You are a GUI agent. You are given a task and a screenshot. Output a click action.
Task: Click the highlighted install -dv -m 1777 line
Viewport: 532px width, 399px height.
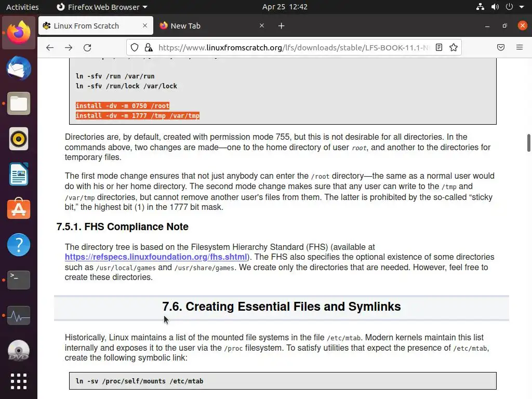(x=137, y=115)
